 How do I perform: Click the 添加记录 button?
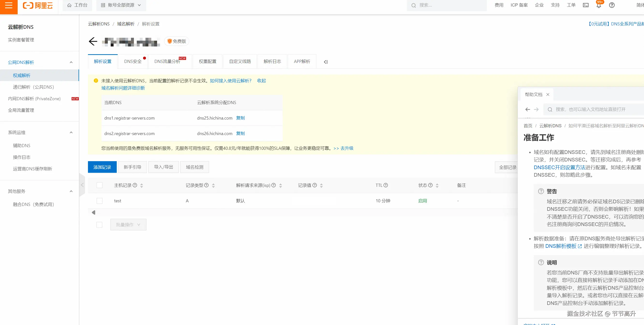[x=102, y=167]
